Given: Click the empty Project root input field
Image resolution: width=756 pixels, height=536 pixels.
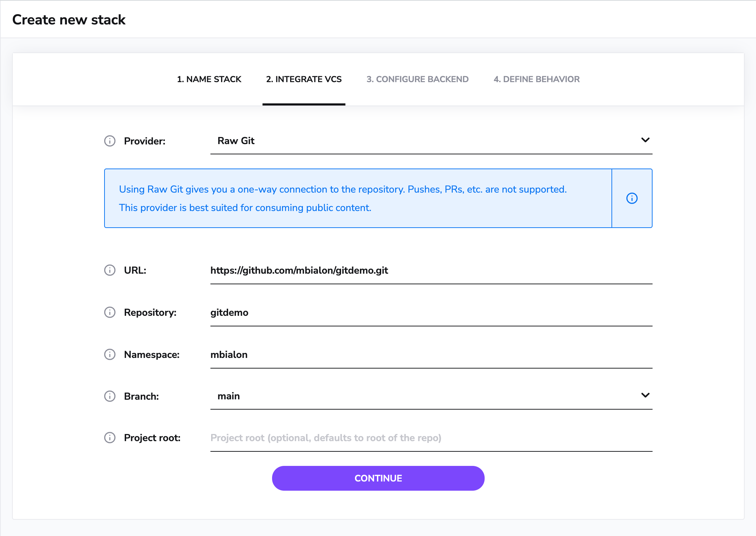Looking at the screenshot, I should [431, 438].
